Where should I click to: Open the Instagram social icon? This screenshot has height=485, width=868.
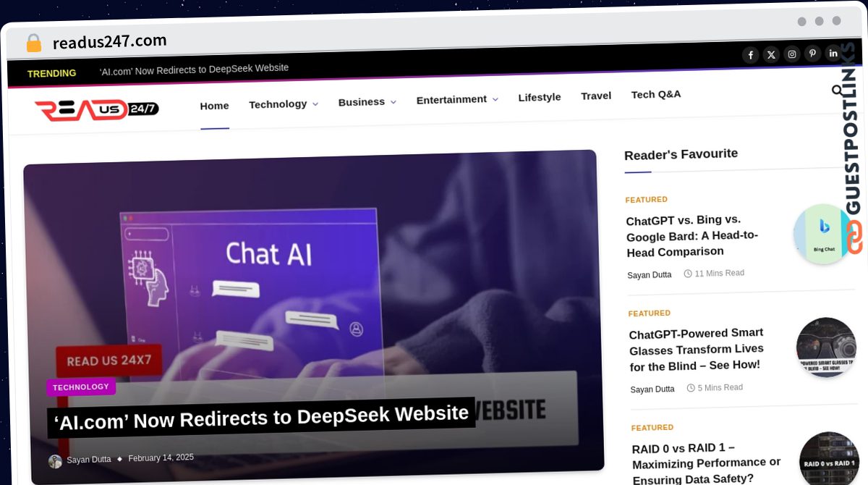coord(792,54)
